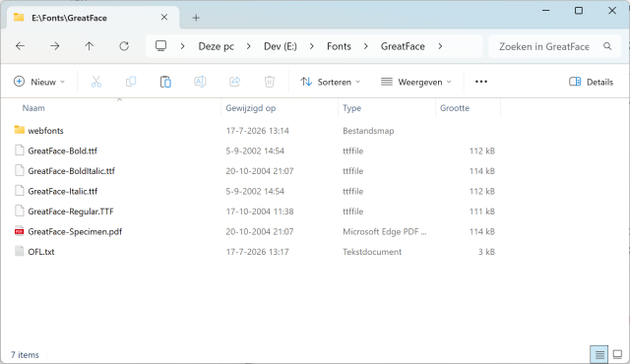Click the 111 kB size cell
Viewport: 630px width, 364px height.
[x=482, y=212]
